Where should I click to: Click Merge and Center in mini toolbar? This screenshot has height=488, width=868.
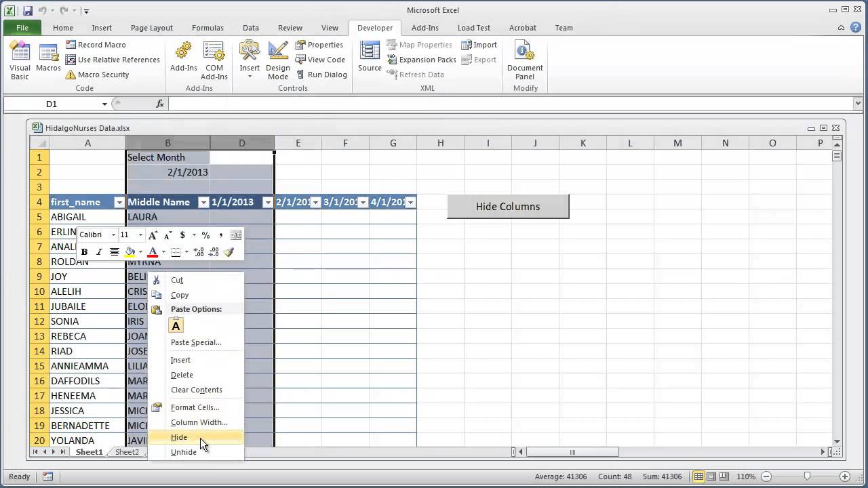click(235, 235)
